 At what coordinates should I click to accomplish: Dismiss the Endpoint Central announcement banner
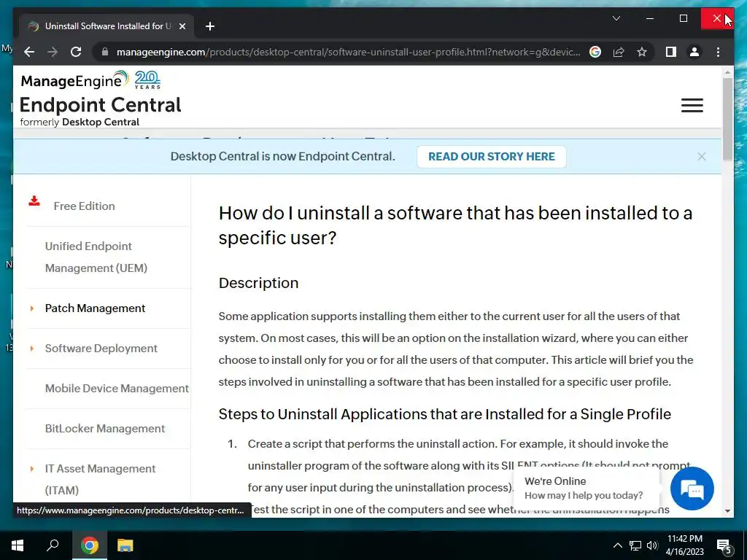coord(701,157)
